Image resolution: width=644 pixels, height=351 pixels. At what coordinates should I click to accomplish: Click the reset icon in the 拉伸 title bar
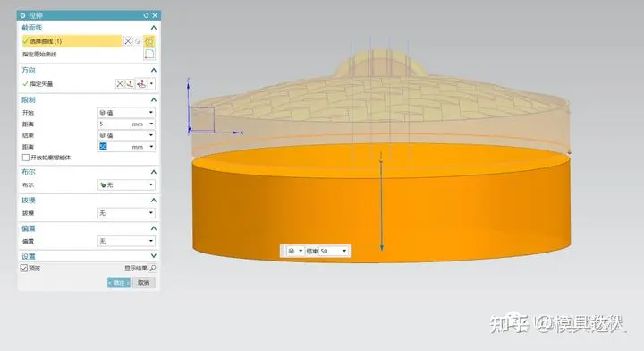[x=146, y=15]
